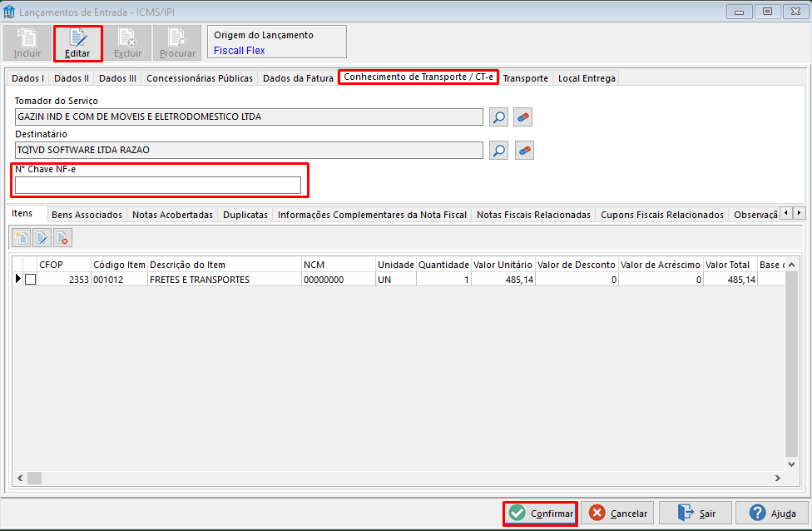The image size is (812, 531).
Task: Open the Dados III tab
Action: pos(117,78)
